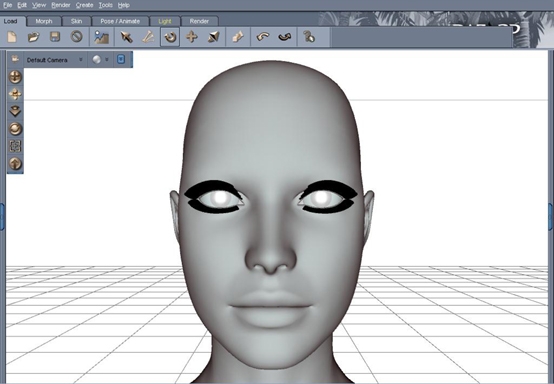
Task: Click the pointing hand toolbar icon
Action: (x=238, y=37)
